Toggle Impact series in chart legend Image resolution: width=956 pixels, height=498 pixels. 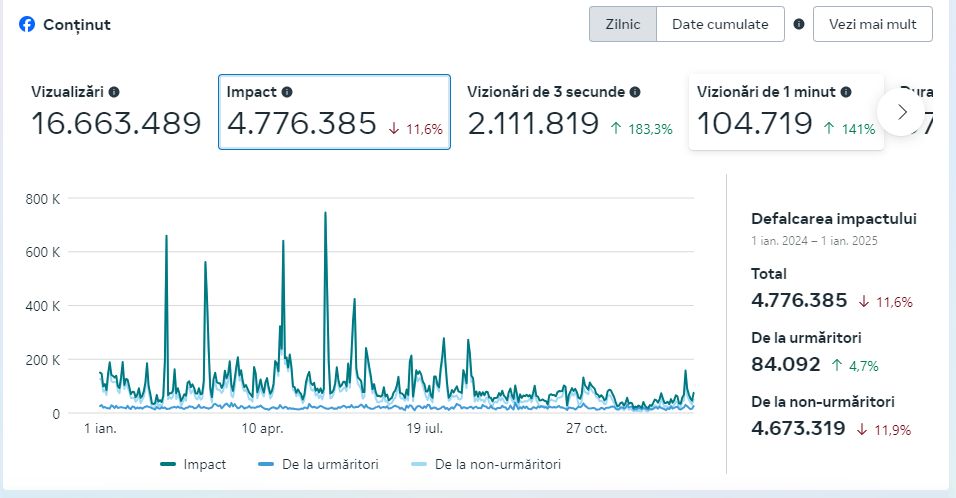(194, 464)
